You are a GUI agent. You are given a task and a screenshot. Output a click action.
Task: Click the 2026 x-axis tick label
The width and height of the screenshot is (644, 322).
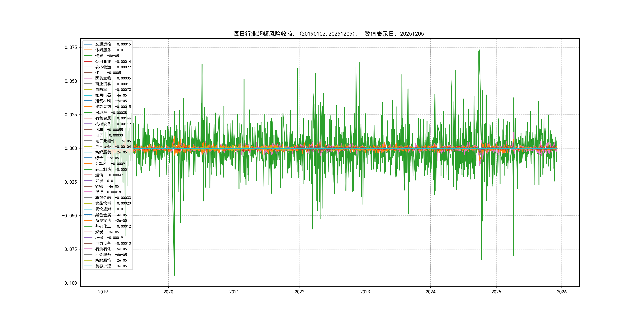point(562,292)
